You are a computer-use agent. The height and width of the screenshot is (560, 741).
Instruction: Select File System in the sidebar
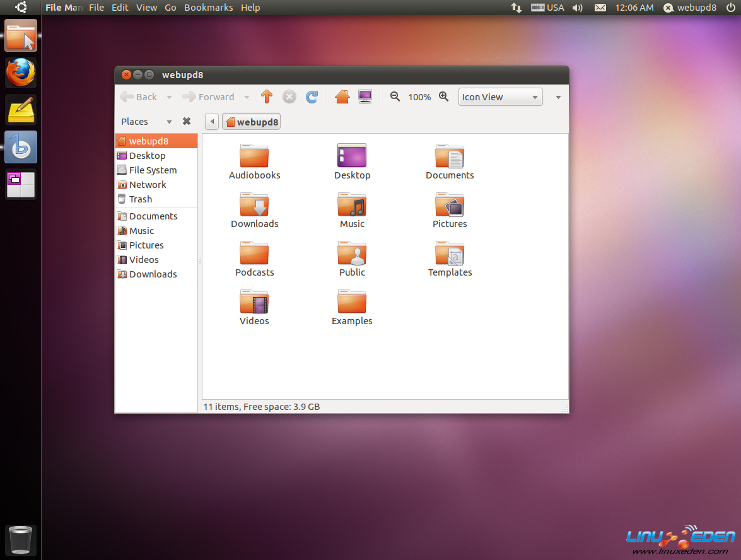153,170
